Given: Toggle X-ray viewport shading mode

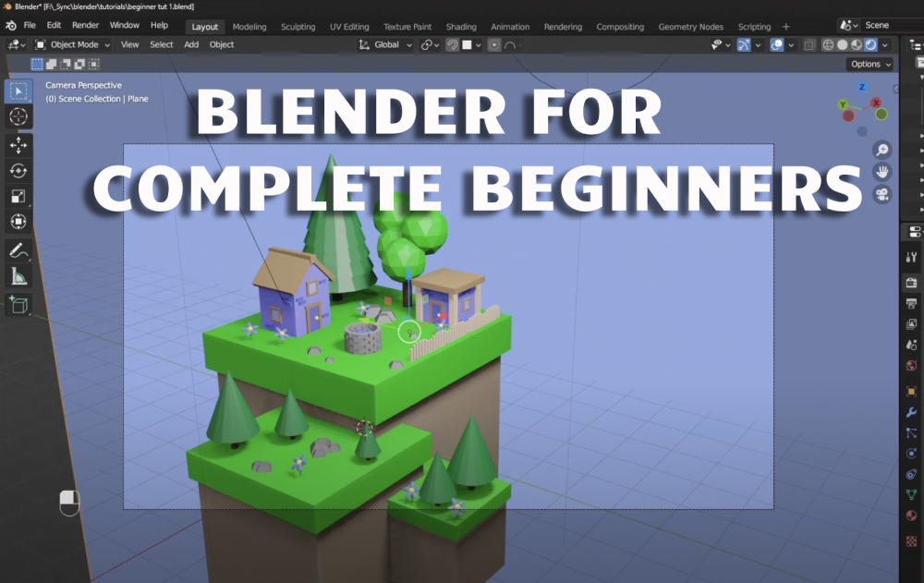Looking at the screenshot, I should point(808,44).
